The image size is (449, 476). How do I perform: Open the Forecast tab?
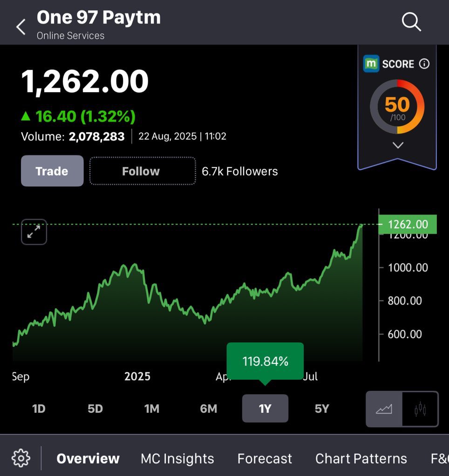(x=265, y=458)
